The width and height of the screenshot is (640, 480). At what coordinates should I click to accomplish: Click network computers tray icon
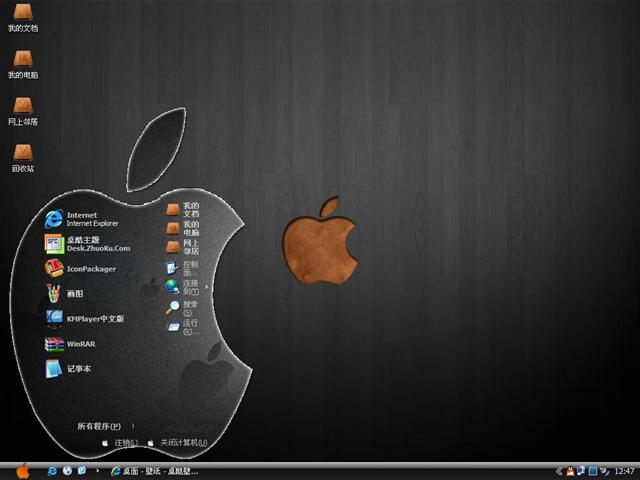point(581,471)
